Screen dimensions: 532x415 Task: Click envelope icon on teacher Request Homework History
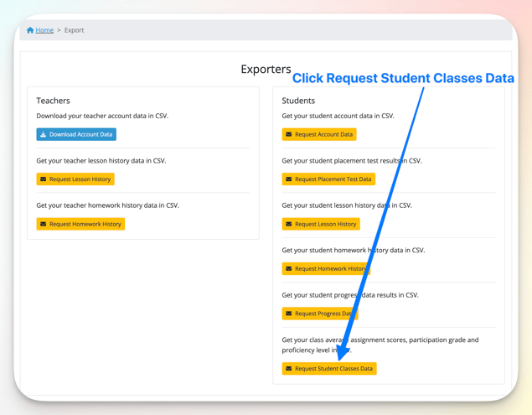(x=44, y=224)
